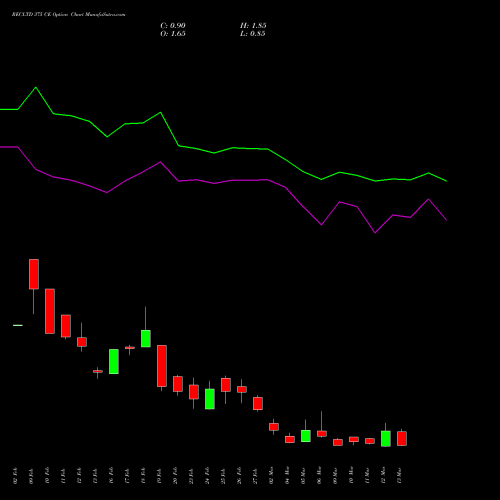Viewport: 500px width, 500px height.
Task: Click the flat green dash candle above 02 Feb
Action: click(18, 325)
